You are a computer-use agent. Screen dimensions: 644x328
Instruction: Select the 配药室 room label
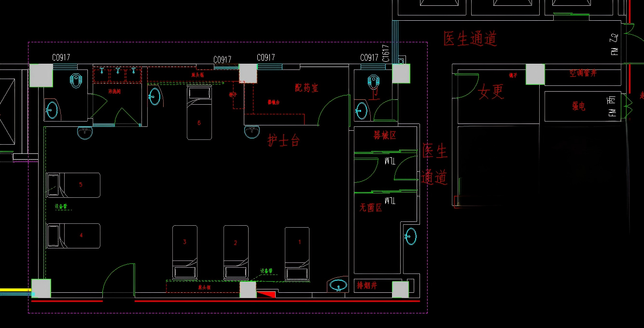[307, 88]
